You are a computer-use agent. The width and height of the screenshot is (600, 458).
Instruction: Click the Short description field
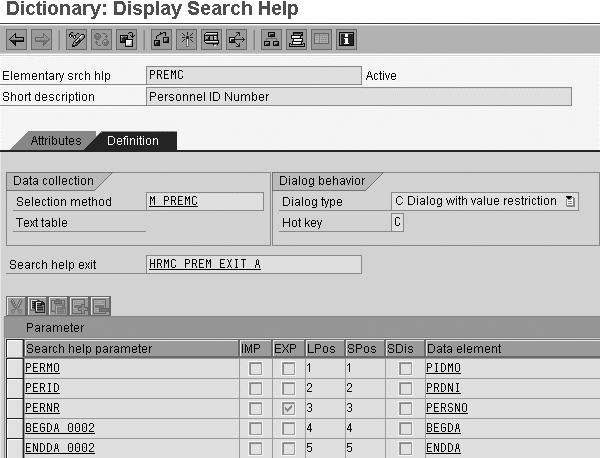pyautogui.click(x=359, y=96)
